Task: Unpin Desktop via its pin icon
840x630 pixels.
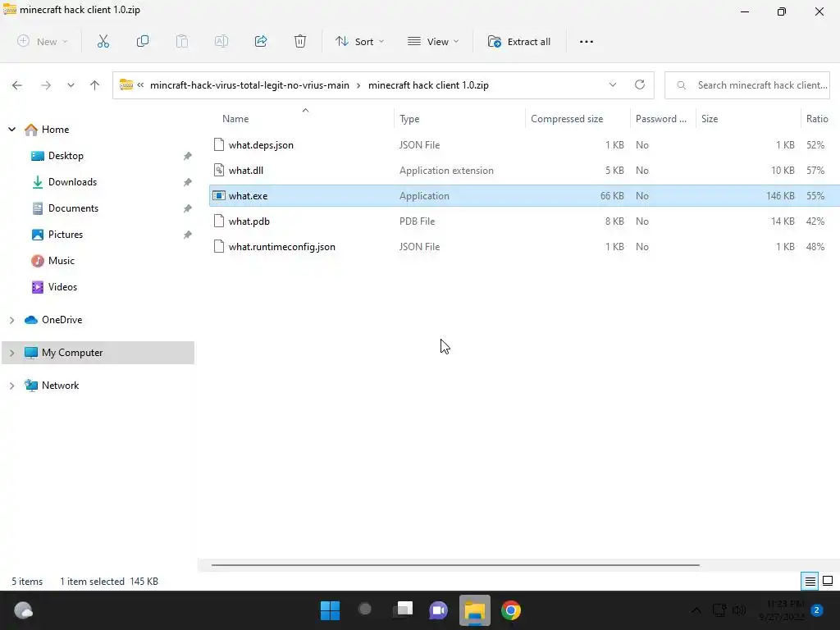Action: coord(188,156)
